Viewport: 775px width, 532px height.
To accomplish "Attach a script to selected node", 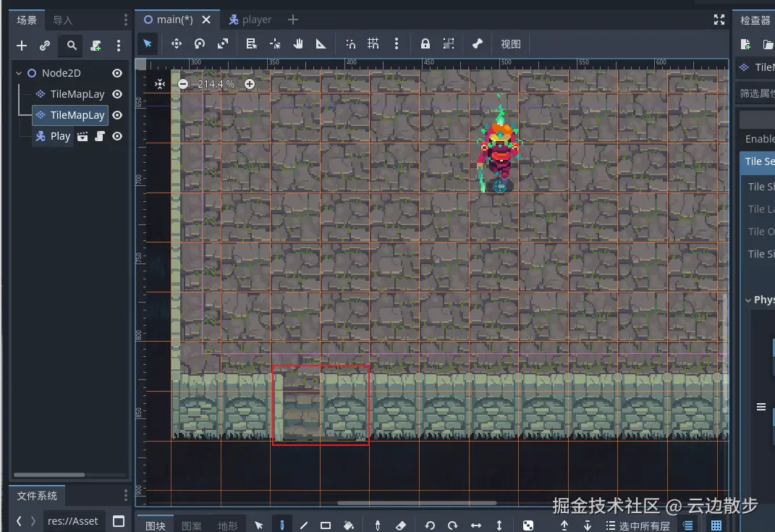I will click(96, 46).
